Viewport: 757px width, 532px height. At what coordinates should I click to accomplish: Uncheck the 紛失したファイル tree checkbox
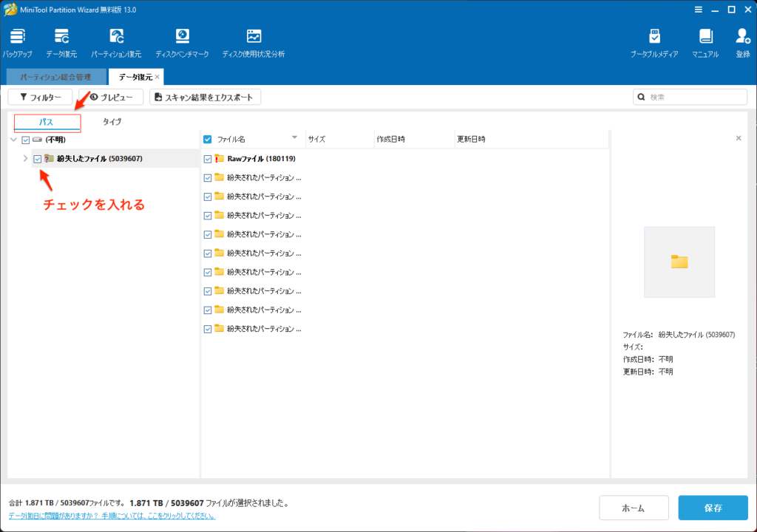coord(38,159)
